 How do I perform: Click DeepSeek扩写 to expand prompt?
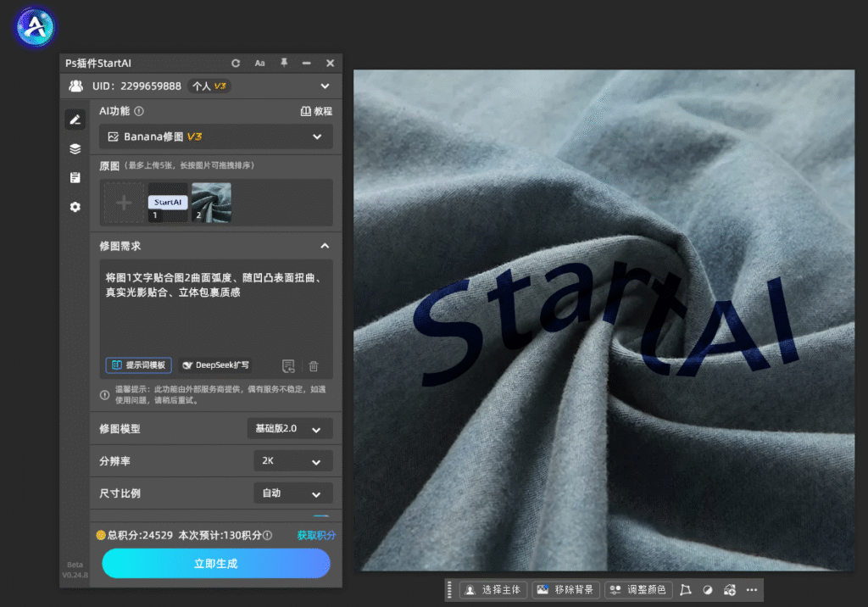216,365
